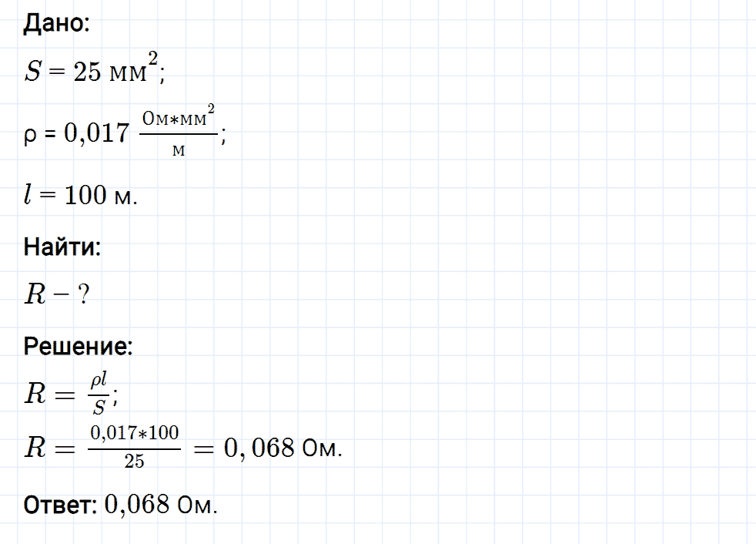Screen dimensions: 756x544
Task: Click the value 0,017 for ρ
Action: pos(97,133)
